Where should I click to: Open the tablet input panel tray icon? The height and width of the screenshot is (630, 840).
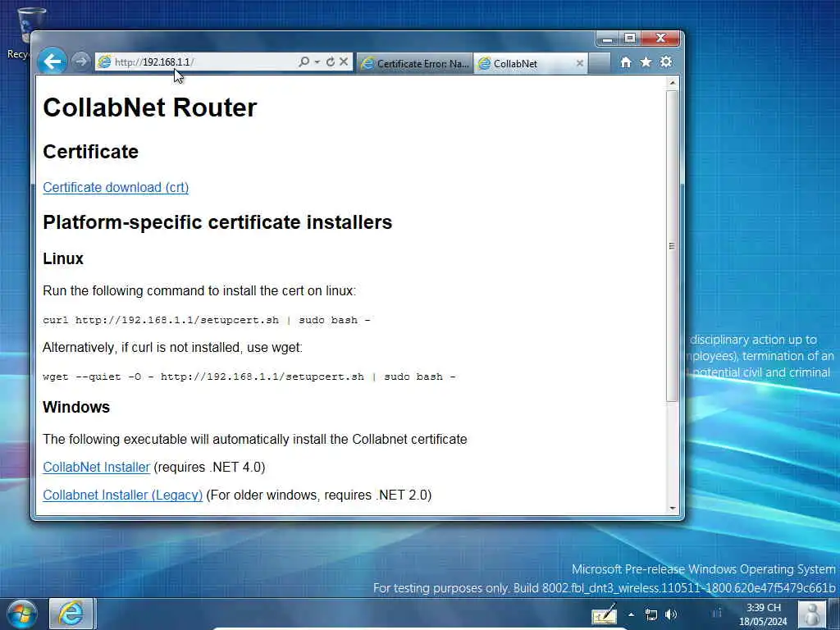coord(605,614)
